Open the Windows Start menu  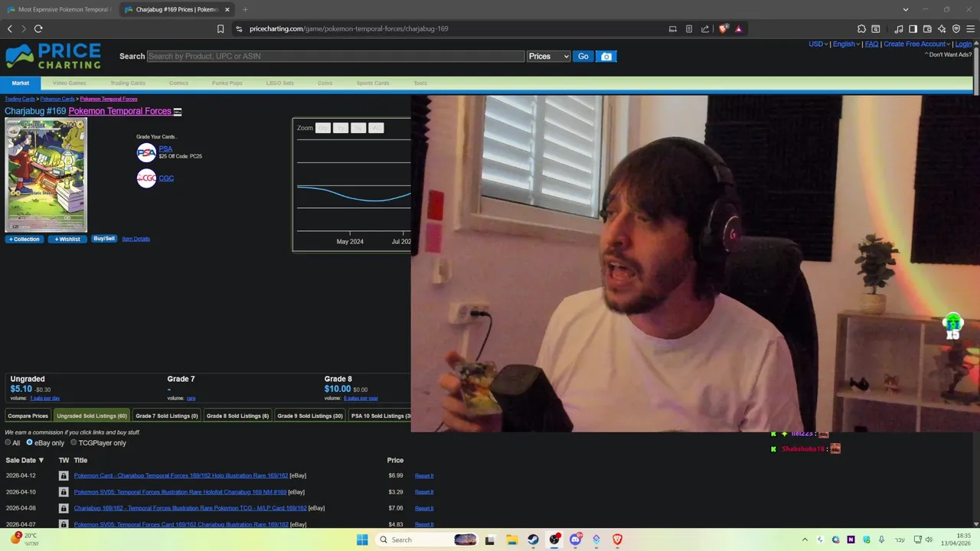point(362,540)
